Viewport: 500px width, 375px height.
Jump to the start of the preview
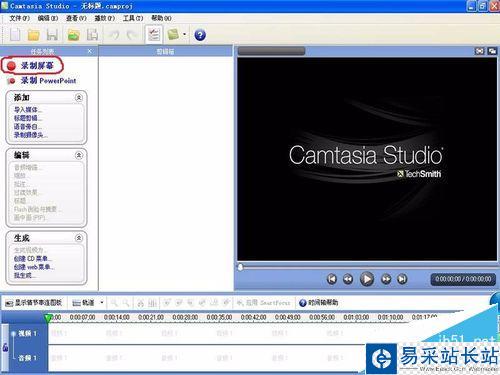coord(332,279)
